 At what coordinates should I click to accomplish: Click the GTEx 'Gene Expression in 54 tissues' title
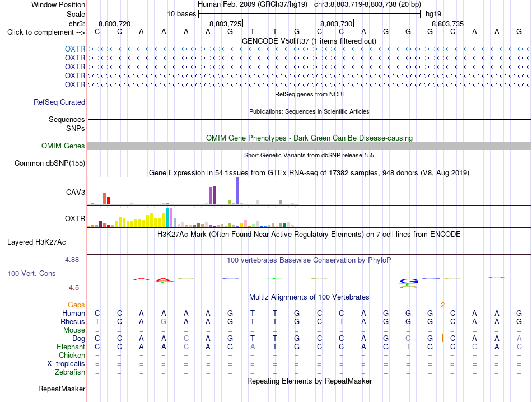(309, 172)
